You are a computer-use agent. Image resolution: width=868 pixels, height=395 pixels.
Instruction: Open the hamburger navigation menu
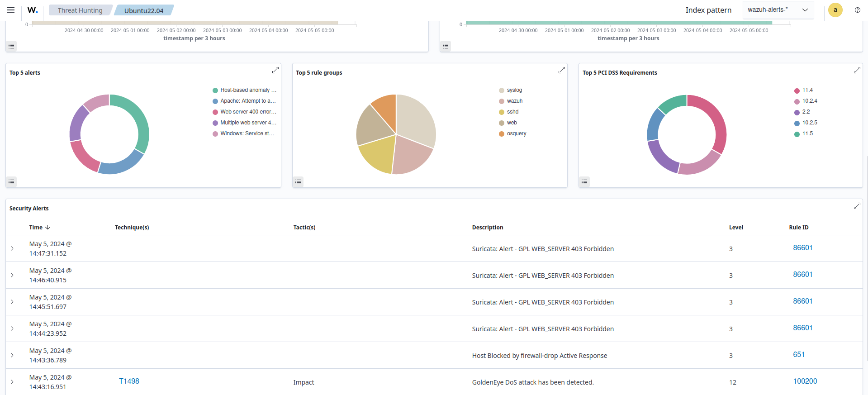point(11,10)
